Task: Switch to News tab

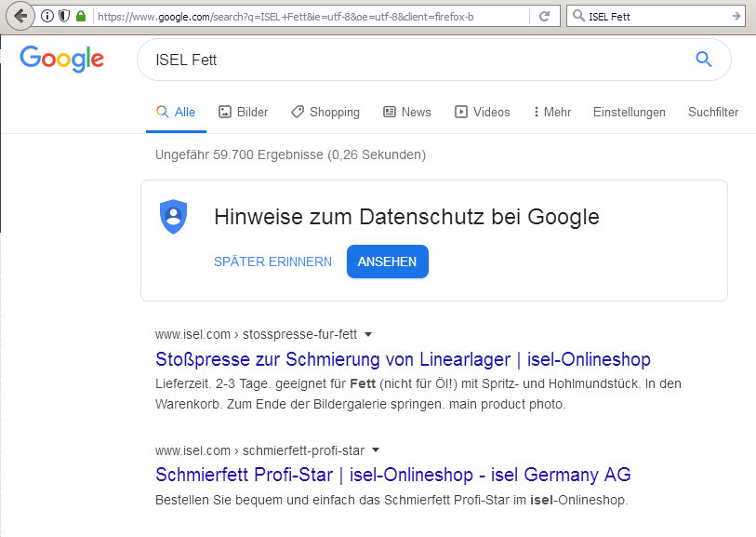Action: click(407, 112)
